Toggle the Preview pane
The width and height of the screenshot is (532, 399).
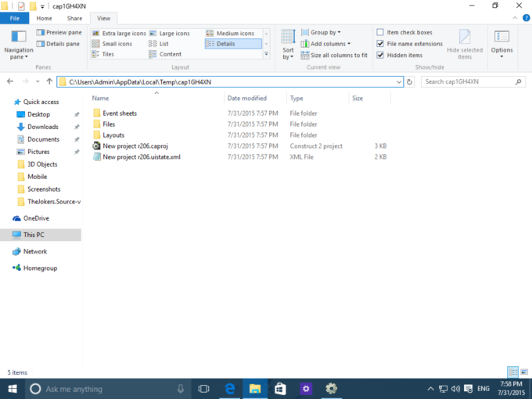(59, 33)
